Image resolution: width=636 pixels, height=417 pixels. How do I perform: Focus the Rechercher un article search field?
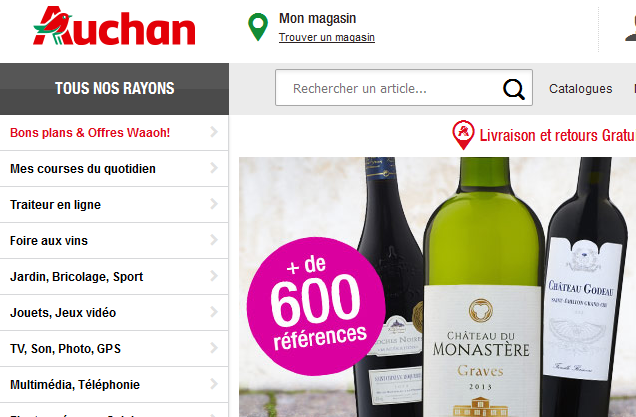pyautogui.click(x=404, y=88)
